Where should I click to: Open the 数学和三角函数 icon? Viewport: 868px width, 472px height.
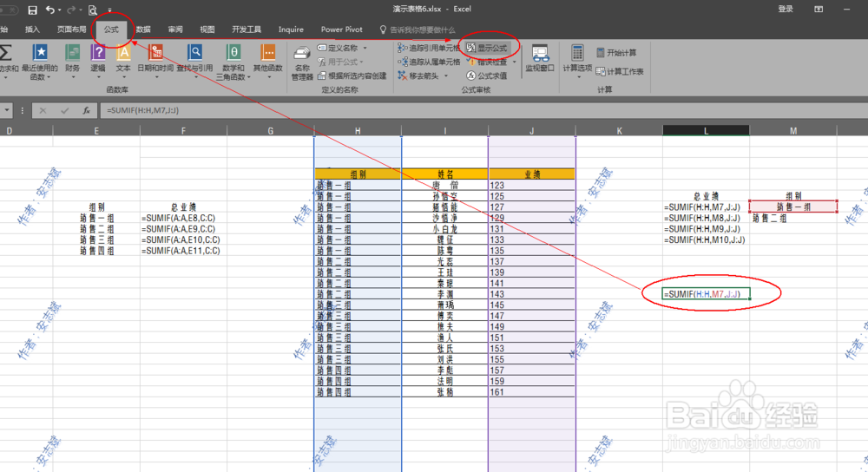coord(233,53)
